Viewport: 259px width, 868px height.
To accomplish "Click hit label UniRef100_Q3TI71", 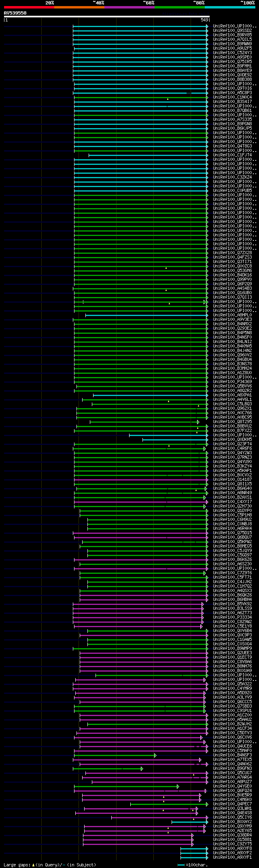I will pyautogui.click(x=232, y=261).
